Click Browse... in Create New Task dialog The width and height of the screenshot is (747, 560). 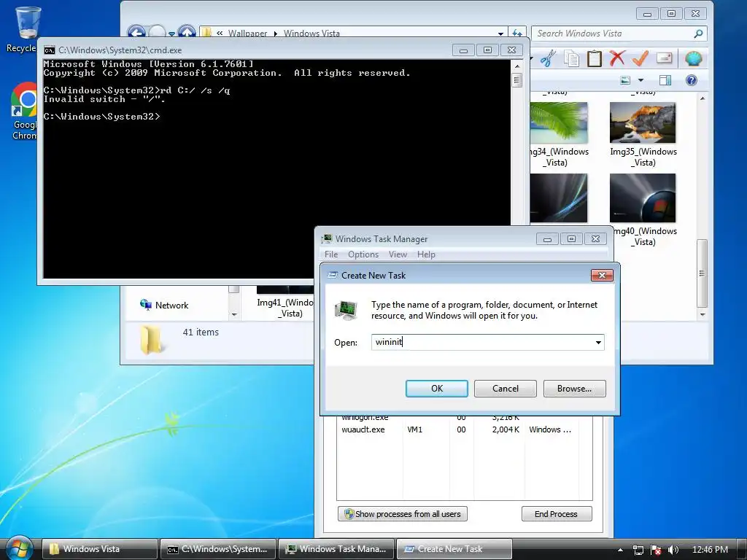pyautogui.click(x=575, y=389)
